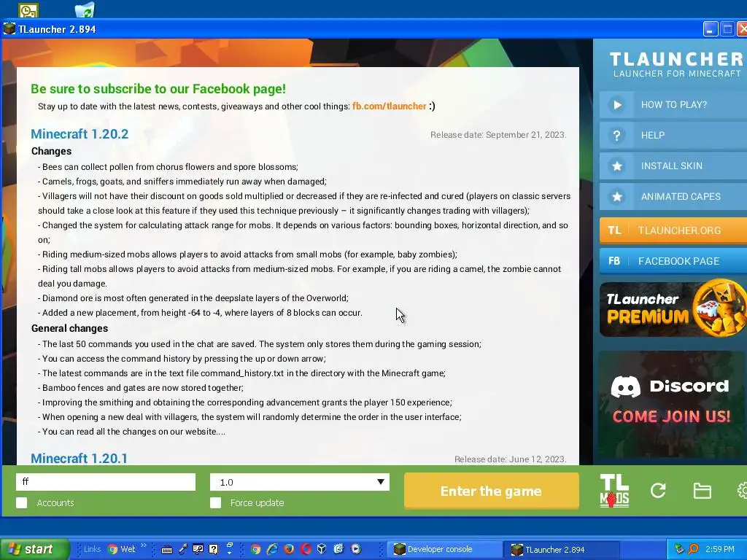This screenshot has width=747, height=560.
Task: Click the star icon beside Animated Capes
Action: 617,196
